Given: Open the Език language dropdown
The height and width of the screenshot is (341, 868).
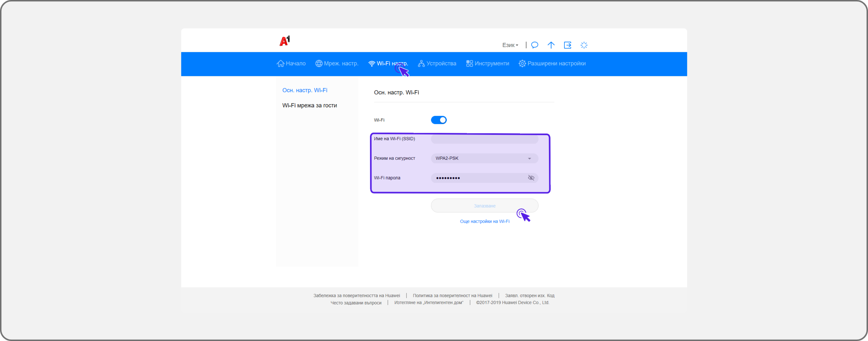Looking at the screenshot, I should (510, 45).
